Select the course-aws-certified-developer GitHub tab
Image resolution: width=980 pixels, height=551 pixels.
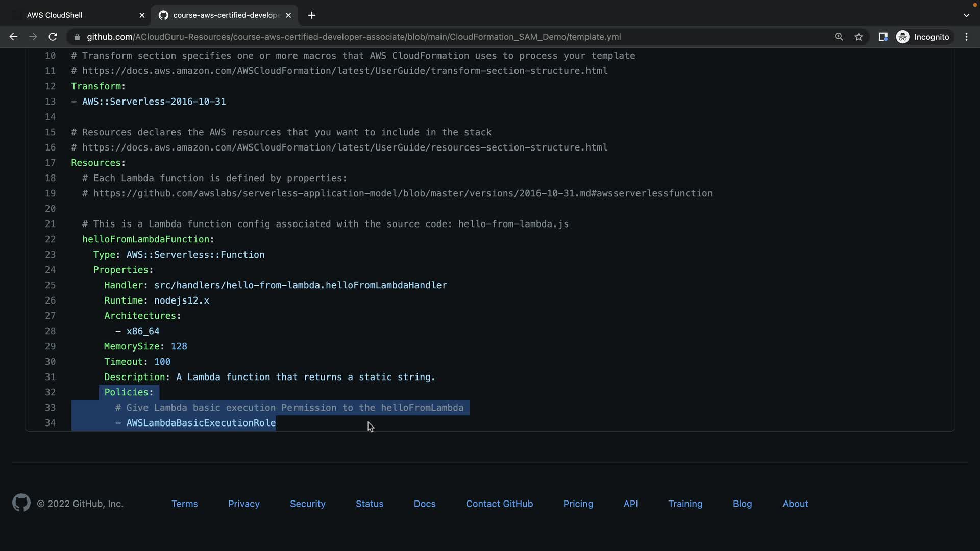[226, 15]
